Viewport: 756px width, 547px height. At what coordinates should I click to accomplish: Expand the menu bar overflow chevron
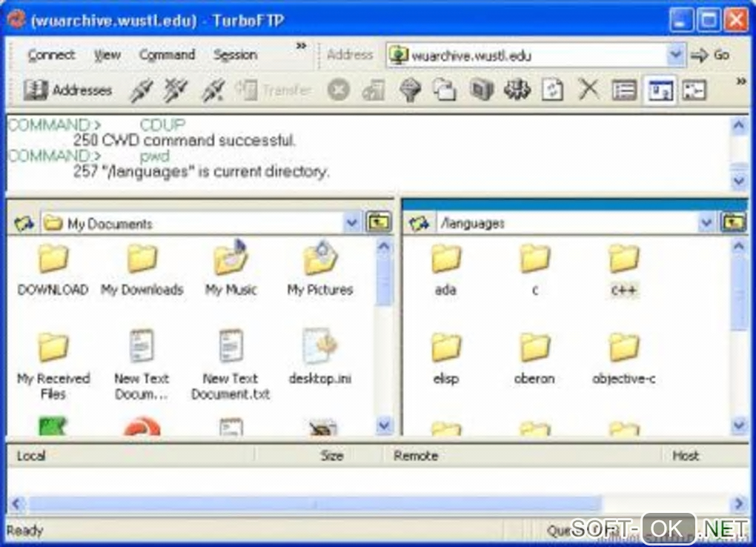click(x=302, y=46)
